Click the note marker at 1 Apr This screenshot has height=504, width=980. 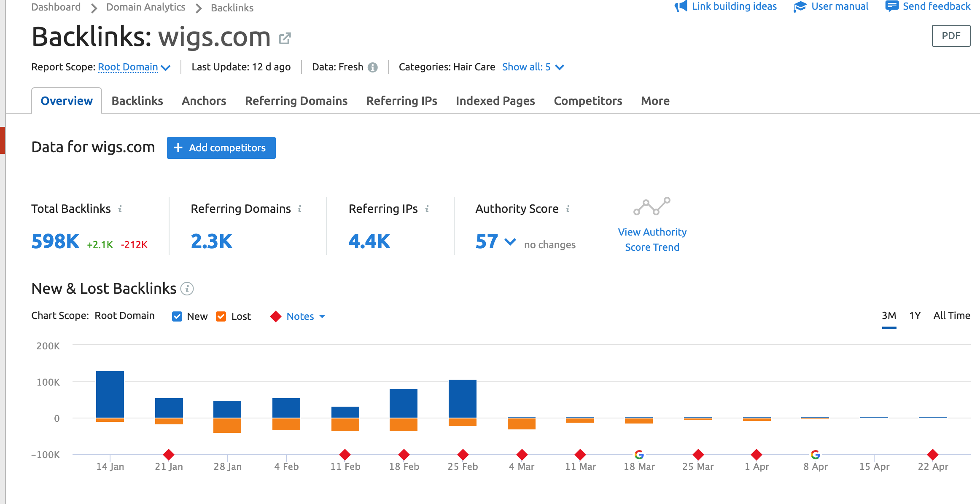[x=757, y=455]
